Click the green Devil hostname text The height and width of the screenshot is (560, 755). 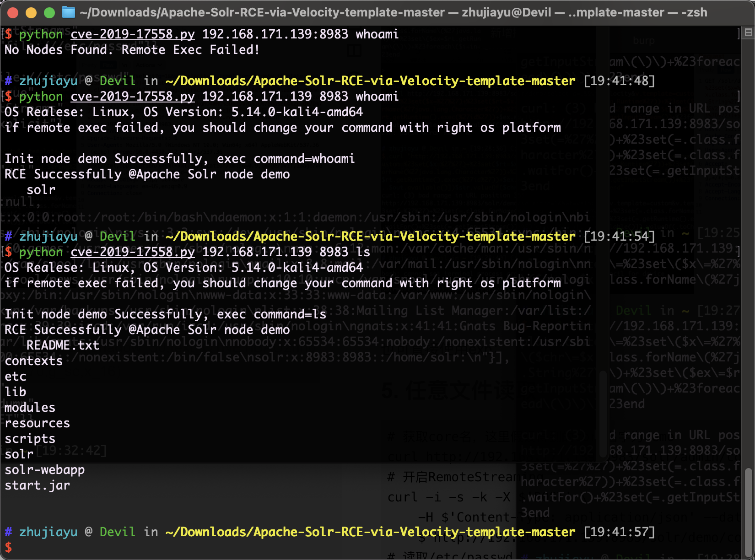(x=117, y=532)
